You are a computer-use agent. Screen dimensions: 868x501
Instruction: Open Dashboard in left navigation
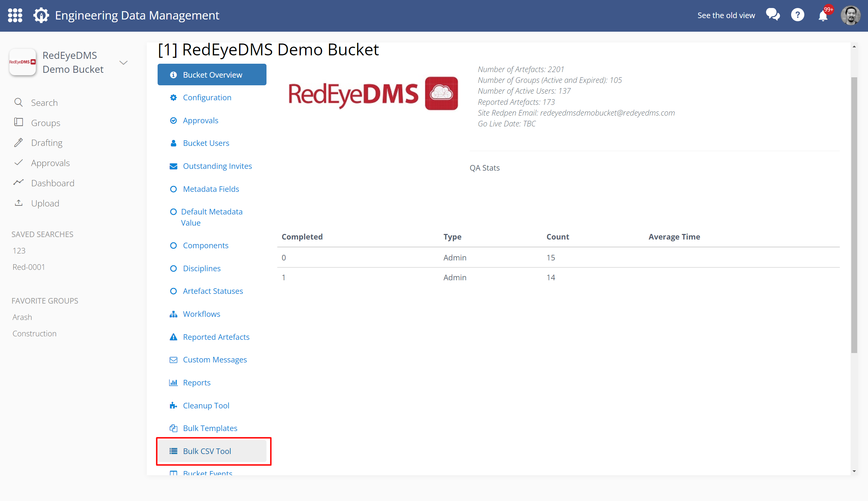(53, 183)
